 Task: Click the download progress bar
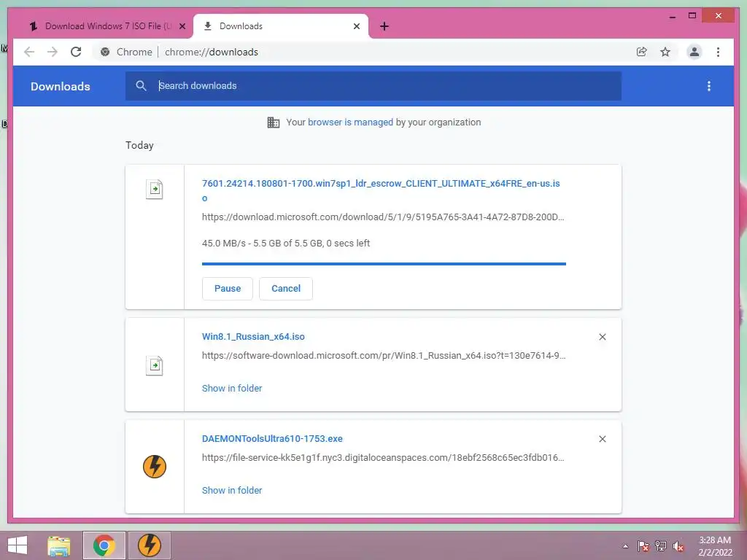tap(384, 263)
